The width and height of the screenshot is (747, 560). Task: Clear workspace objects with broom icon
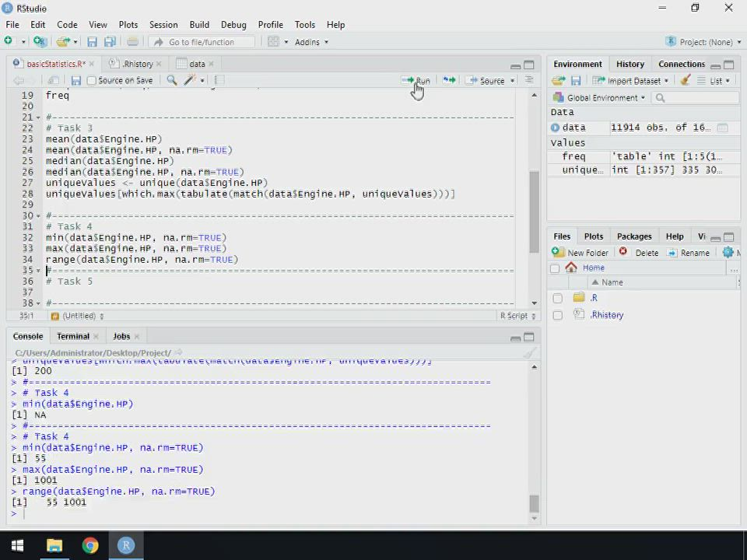click(x=685, y=80)
